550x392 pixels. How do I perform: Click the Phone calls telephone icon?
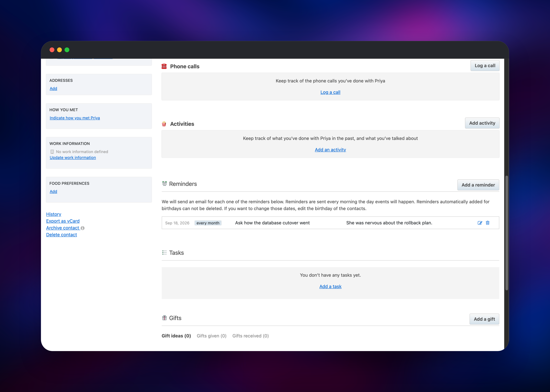pyautogui.click(x=164, y=66)
